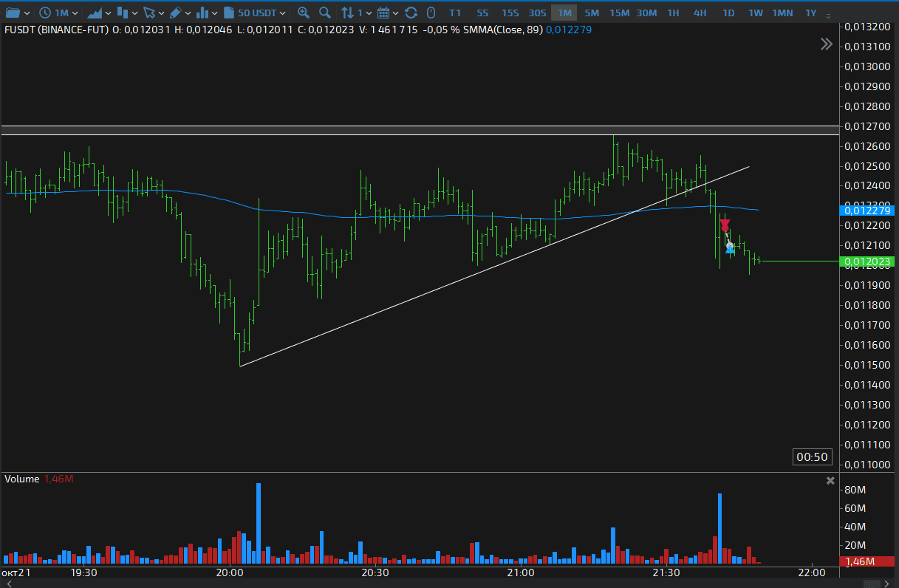The width and height of the screenshot is (899, 588).
Task: Click the mouse mode icon in toolbar
Action: 431,13
